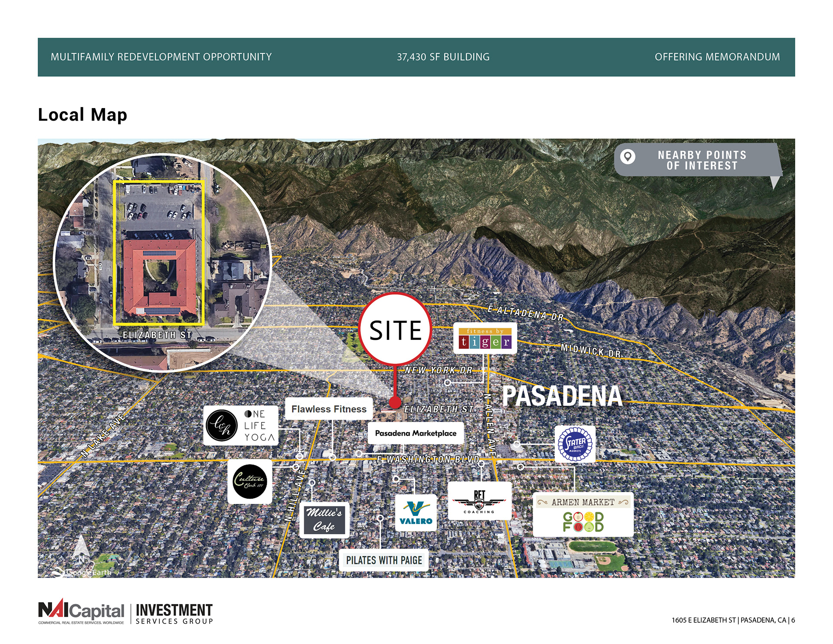Click Elizabeth St label in circular inset

pyautogui.click(x=157, y=335)
